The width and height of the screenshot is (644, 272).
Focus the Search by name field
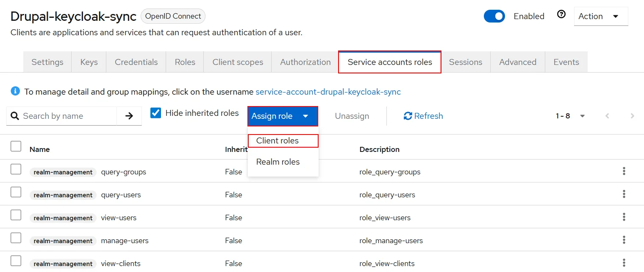[68, 116]
